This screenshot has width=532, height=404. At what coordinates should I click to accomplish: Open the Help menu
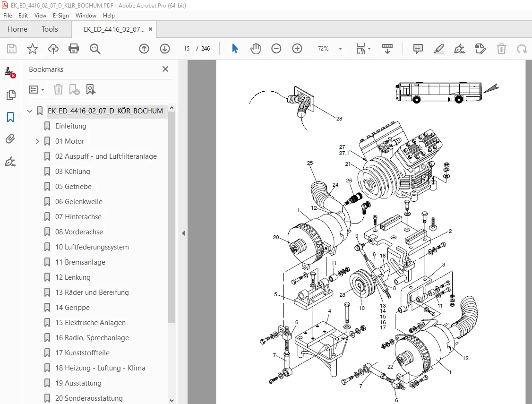(x=109, y=16)
